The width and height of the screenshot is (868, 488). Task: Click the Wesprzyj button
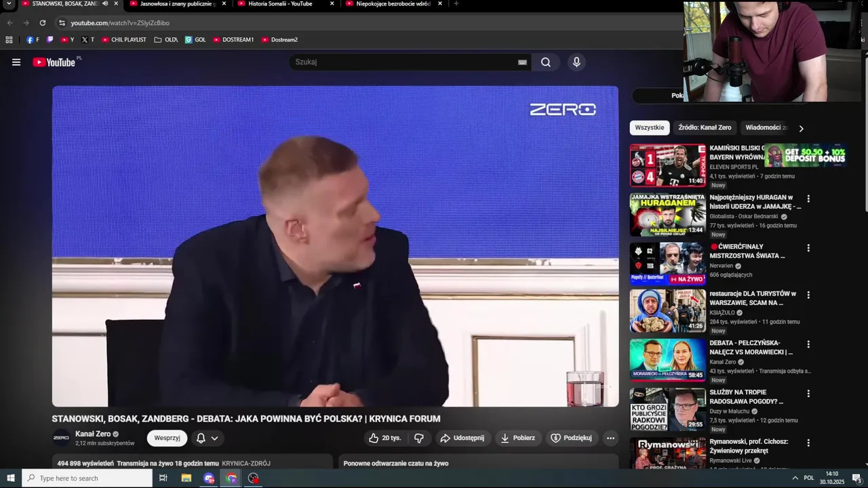tap(167, 438)
